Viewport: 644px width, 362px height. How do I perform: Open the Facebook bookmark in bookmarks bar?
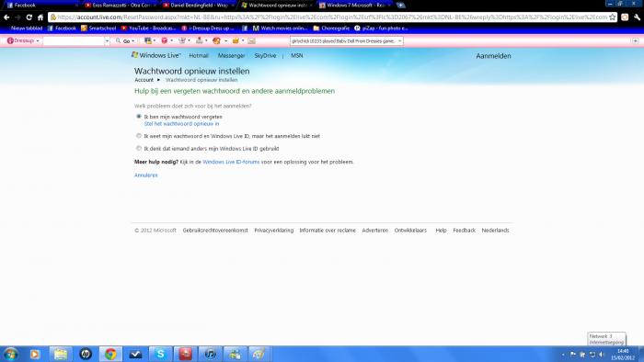[x=62, y=28]
